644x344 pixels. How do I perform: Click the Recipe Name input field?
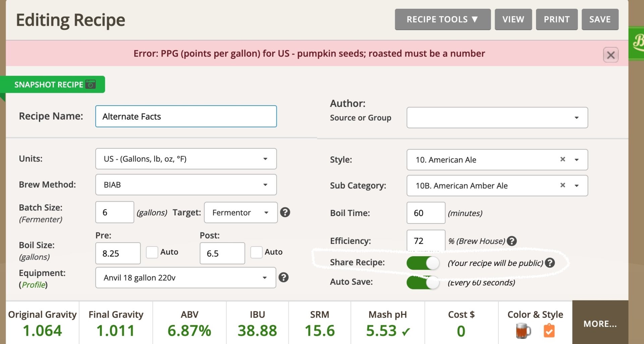pos(186,116)
